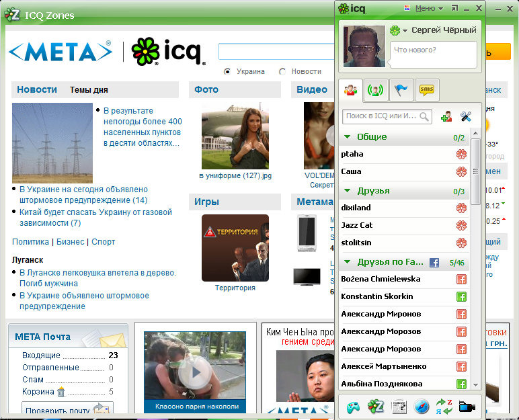
Task: Click ptaha's offline status flower
Action: [x=461, y=155]
